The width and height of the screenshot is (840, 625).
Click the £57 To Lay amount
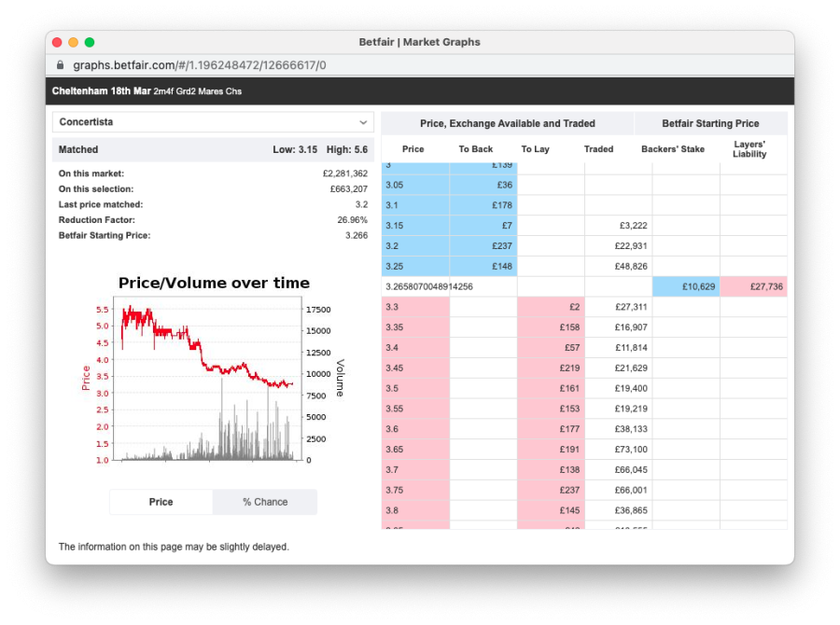tap(572, 348)
